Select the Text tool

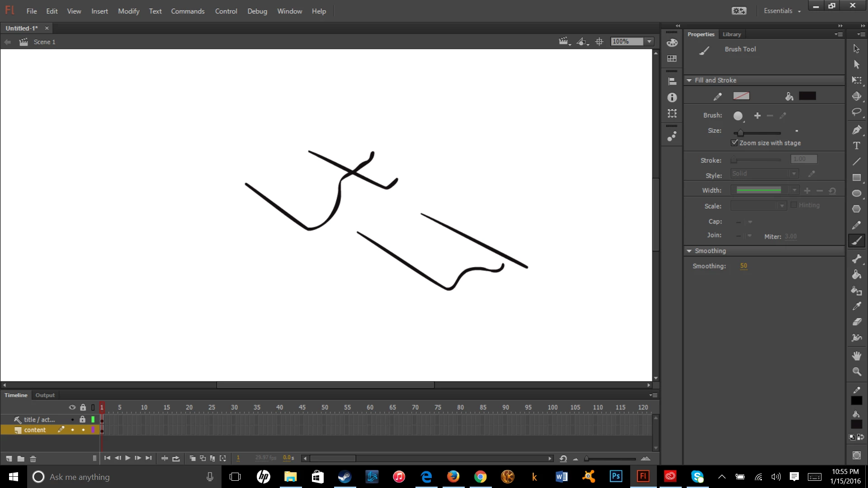pyautogui.click(x=856, y=145)
